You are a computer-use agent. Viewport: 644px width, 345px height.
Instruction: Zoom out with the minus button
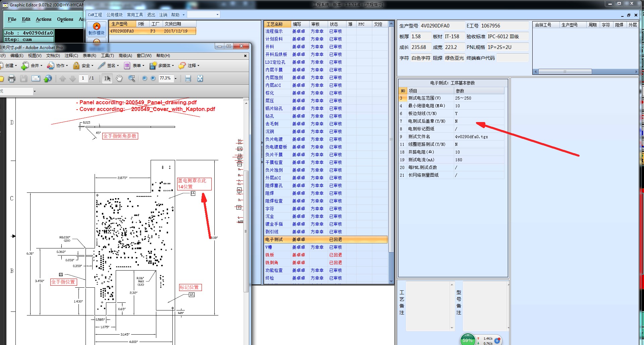145,78
